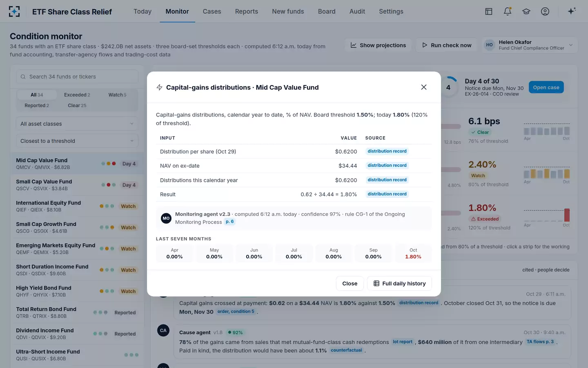Click the search funds or tickers field
The image size is (588, 368).
pyautogui.click(x=77, y=76)
